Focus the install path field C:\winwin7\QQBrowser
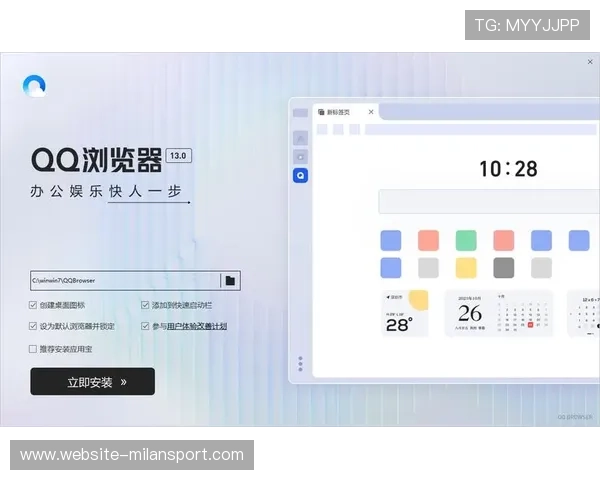 [125, 281]
